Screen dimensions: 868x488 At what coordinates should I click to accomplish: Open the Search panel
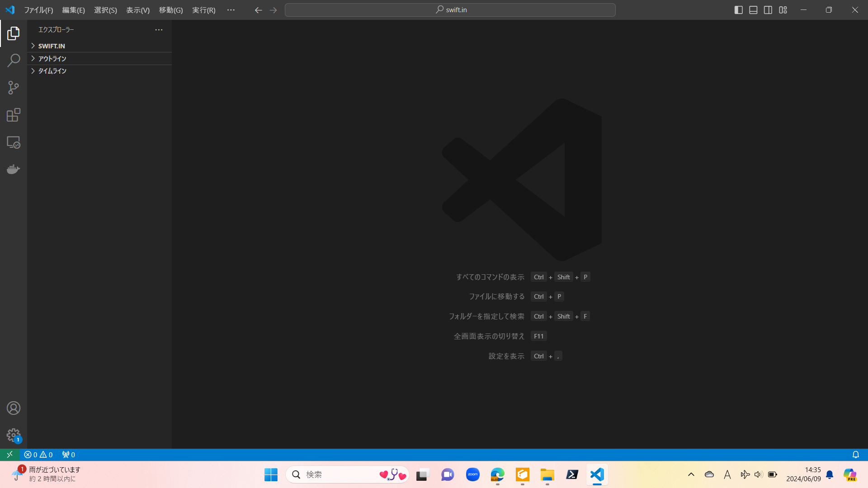[x=13, y=60]
